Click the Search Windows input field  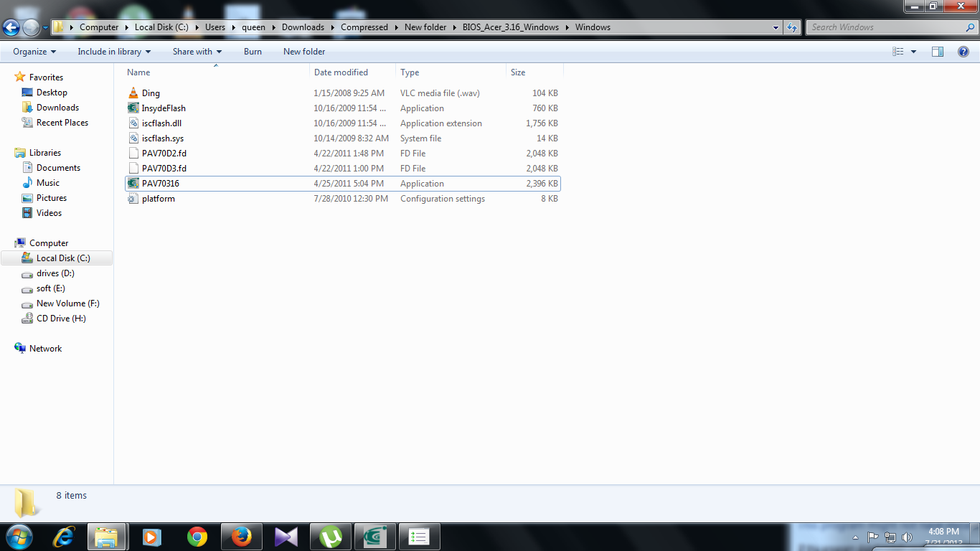[885, 27]
